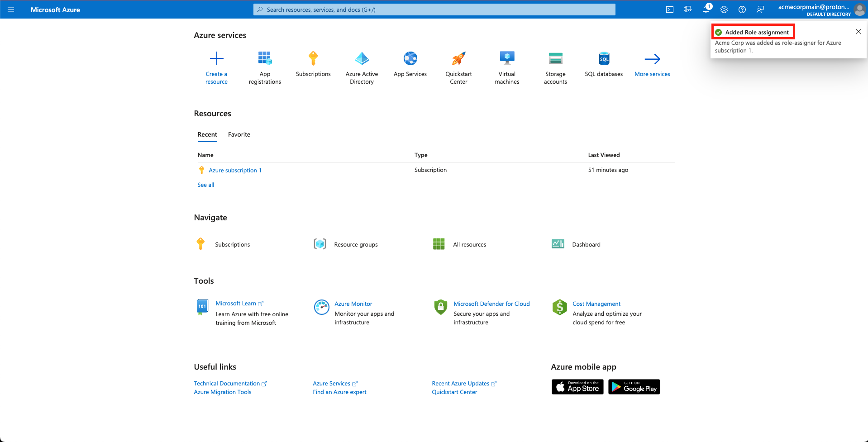This screenshot has height=442, width=868.
Task: Open Azure Monitor link in Tools
Action: click(x=353, y=304)
